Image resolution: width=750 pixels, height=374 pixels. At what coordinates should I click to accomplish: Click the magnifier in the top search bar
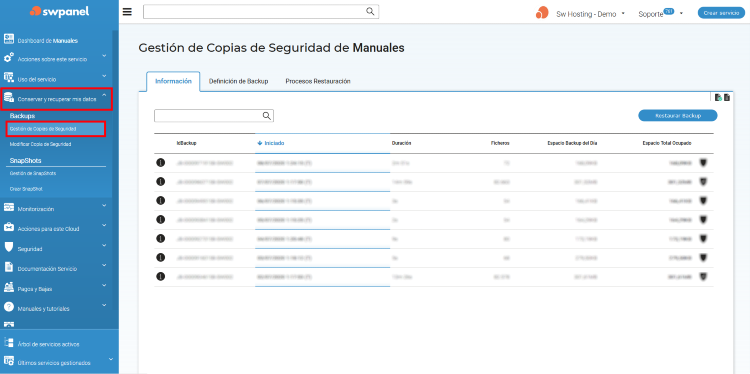370,11
